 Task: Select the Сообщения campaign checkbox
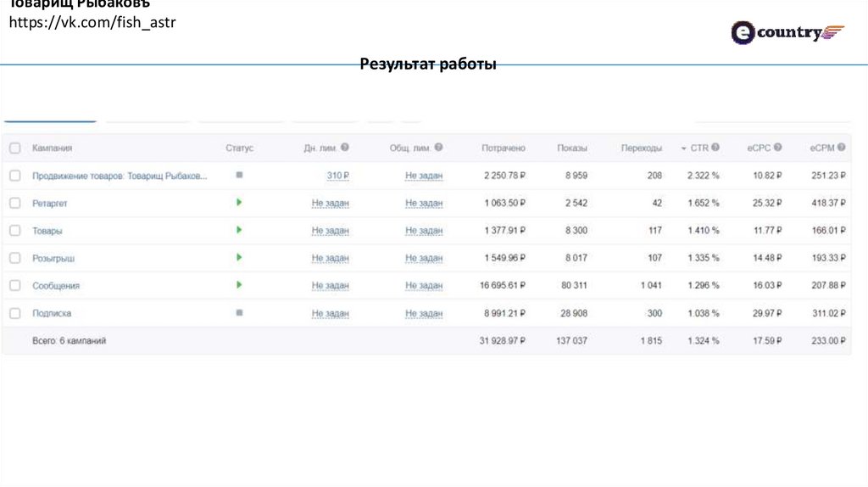tap(14, 286)
